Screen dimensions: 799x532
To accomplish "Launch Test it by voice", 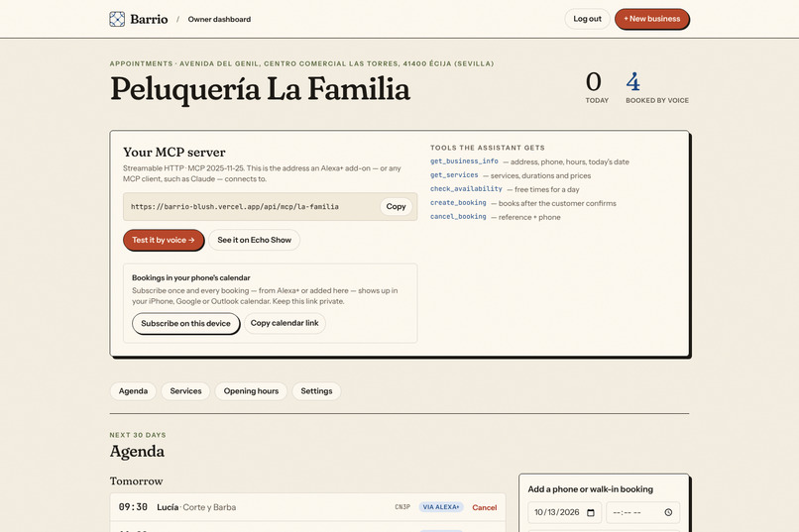I will (x=163, y=240).
